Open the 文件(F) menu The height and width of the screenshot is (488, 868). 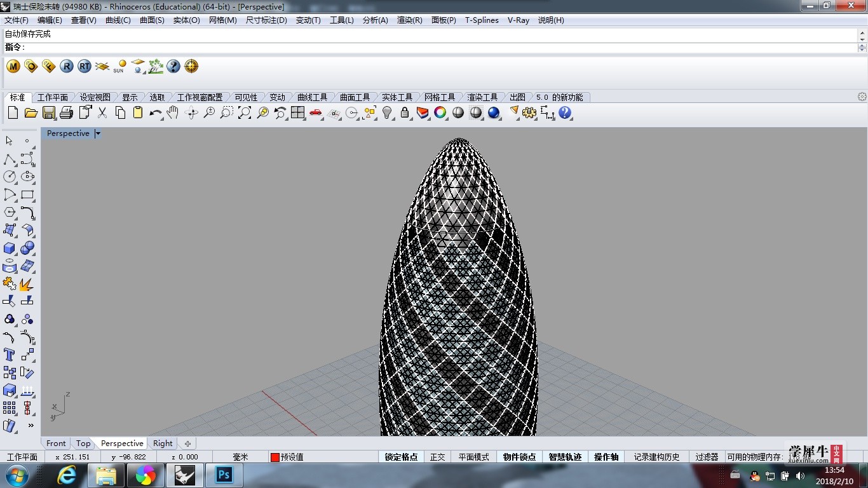point(16,20)
